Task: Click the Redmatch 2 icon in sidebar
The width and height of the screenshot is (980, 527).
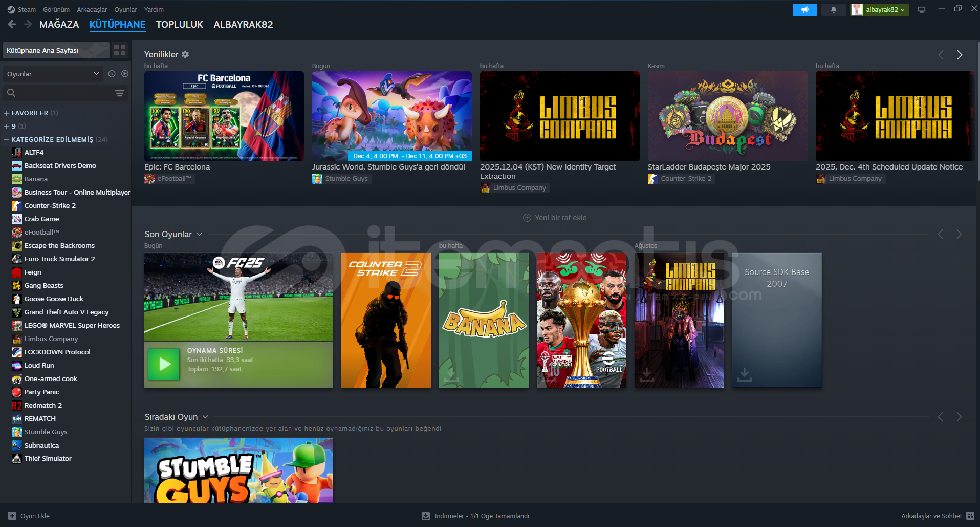Action: pos(17,406)
